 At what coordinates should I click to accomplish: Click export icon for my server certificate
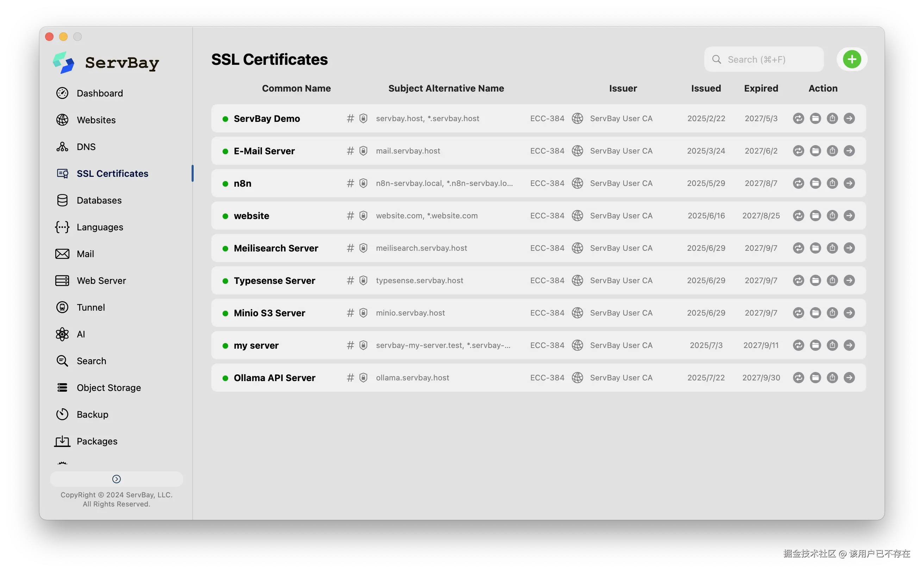click(832, 345)
